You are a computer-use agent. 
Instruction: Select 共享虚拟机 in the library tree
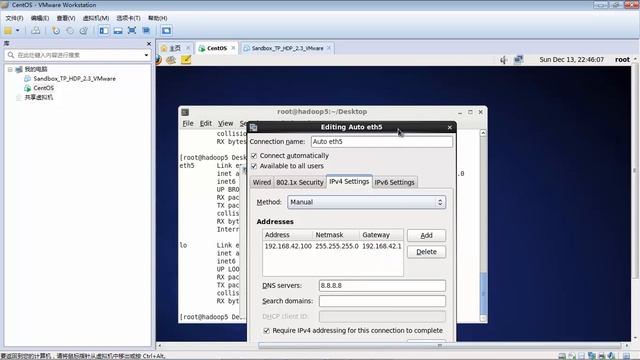tap(38, 97)
